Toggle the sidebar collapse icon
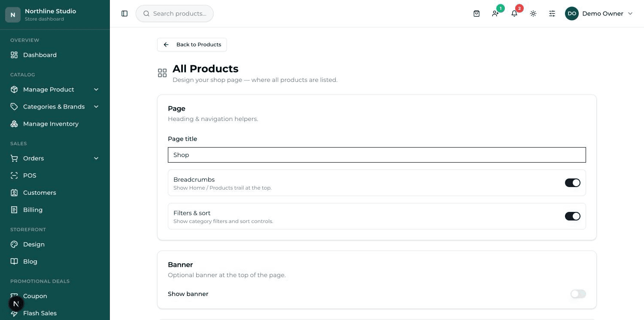 [x=125, y=14]
